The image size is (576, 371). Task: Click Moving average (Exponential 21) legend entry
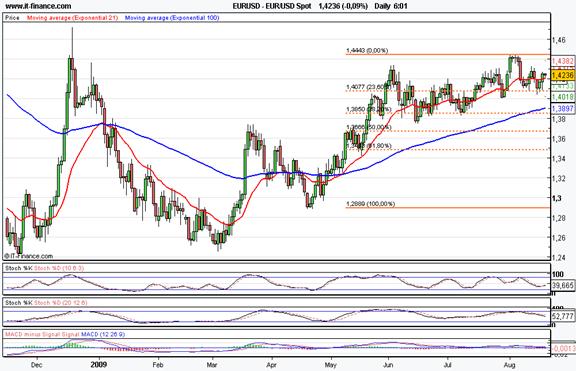(72, 18)
